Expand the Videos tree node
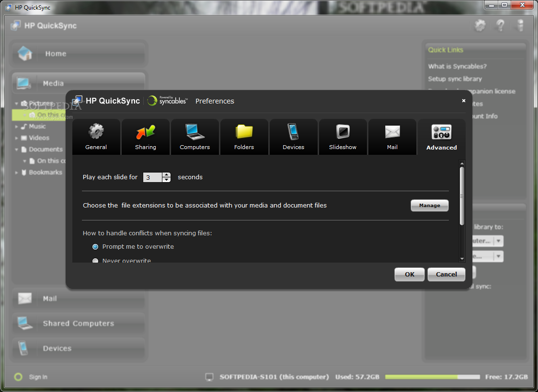The width and height of the screenshot is (538, 392). tap(16, 138)
